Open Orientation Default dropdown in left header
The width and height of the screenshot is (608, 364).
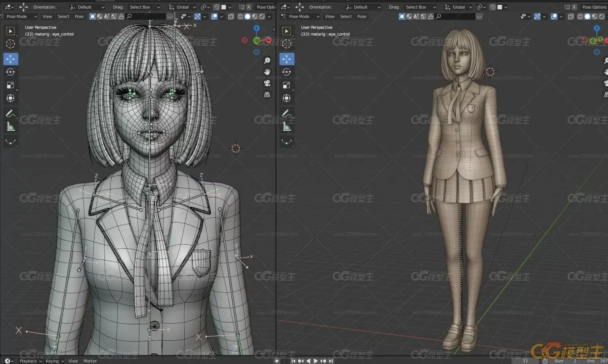point(87,7)
